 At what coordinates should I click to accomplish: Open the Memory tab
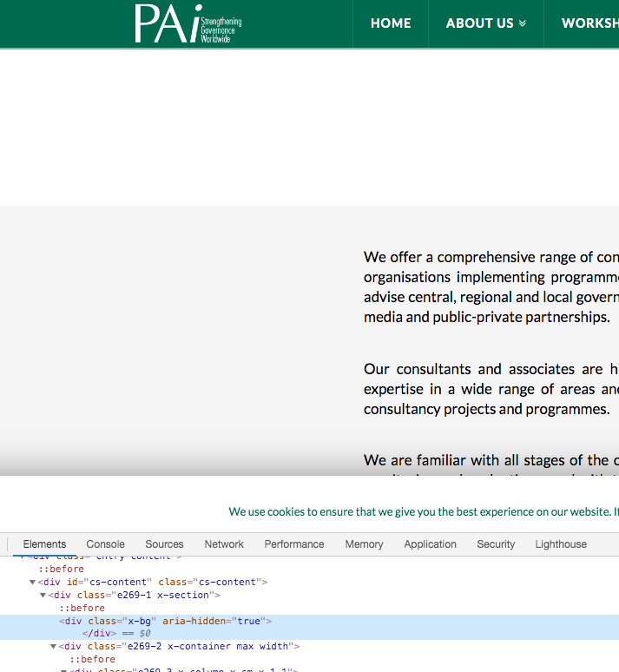point(364,544)
